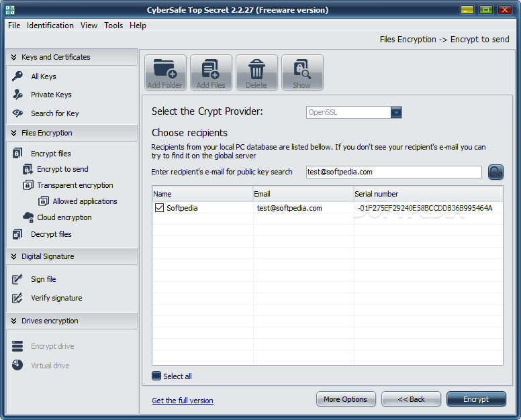The height and width of the screenshot is (420, 521).
Task: Sort recipients by the Email column header
Action: point(303,194)
